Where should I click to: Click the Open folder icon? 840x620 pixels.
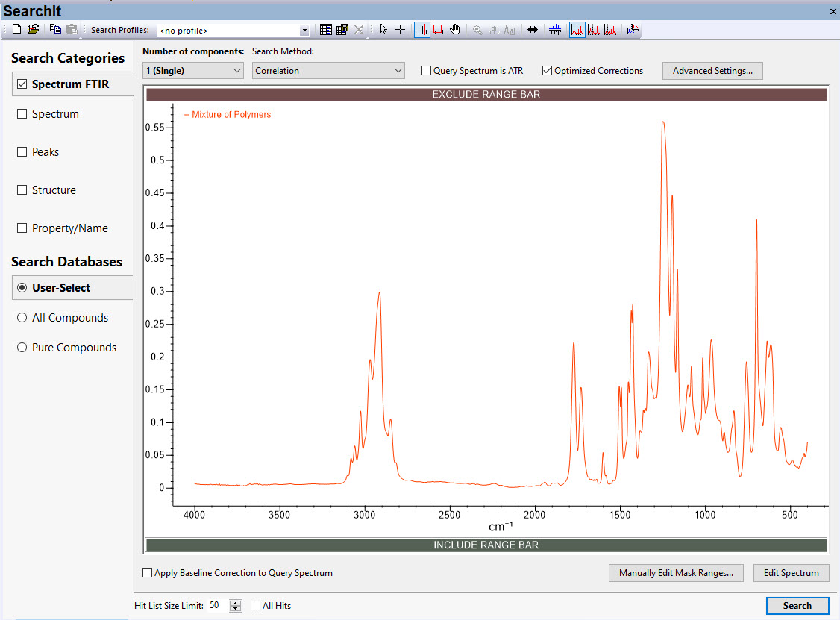pyautogui.click(x=33, y=30)
